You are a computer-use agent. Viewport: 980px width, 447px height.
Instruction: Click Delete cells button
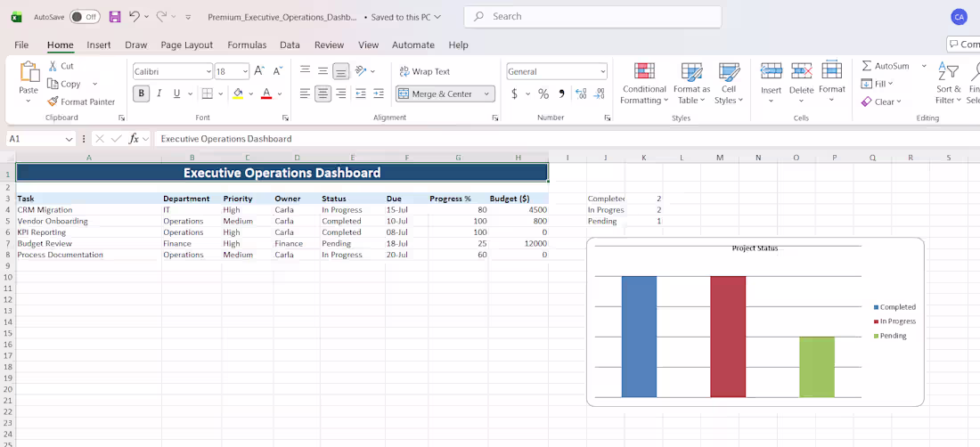tap(801, 83)
